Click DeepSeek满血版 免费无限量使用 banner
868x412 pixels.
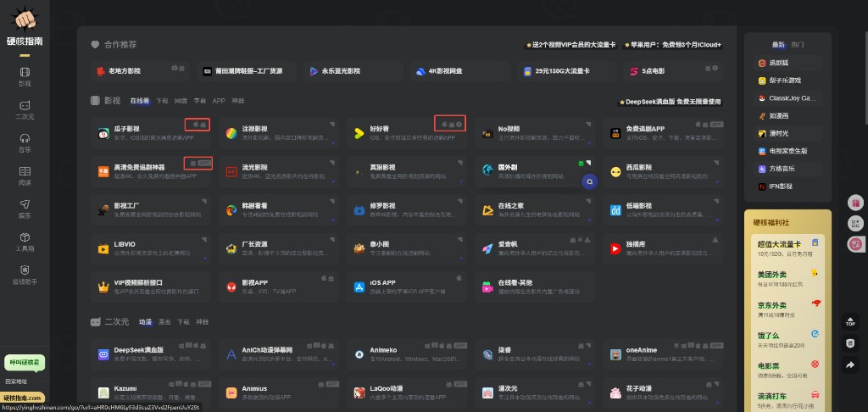tap(670, 103)
